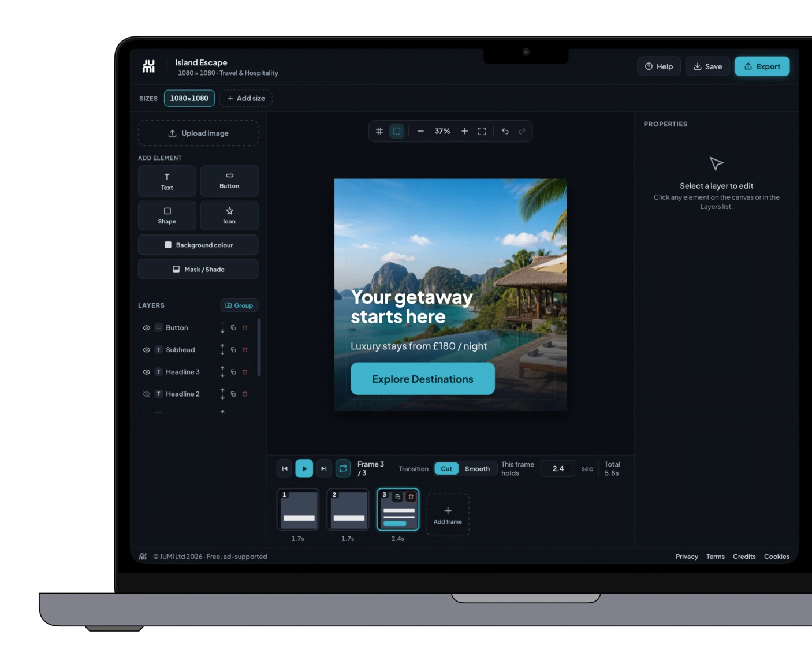Screen dimensions: 812x668
Task: Save the project
Action: (708, 66)
